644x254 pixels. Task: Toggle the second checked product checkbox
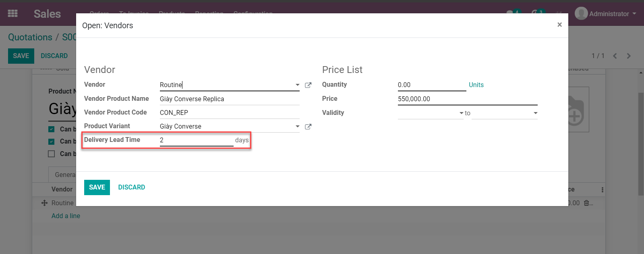pyautogui.click(x=52, y=142)
